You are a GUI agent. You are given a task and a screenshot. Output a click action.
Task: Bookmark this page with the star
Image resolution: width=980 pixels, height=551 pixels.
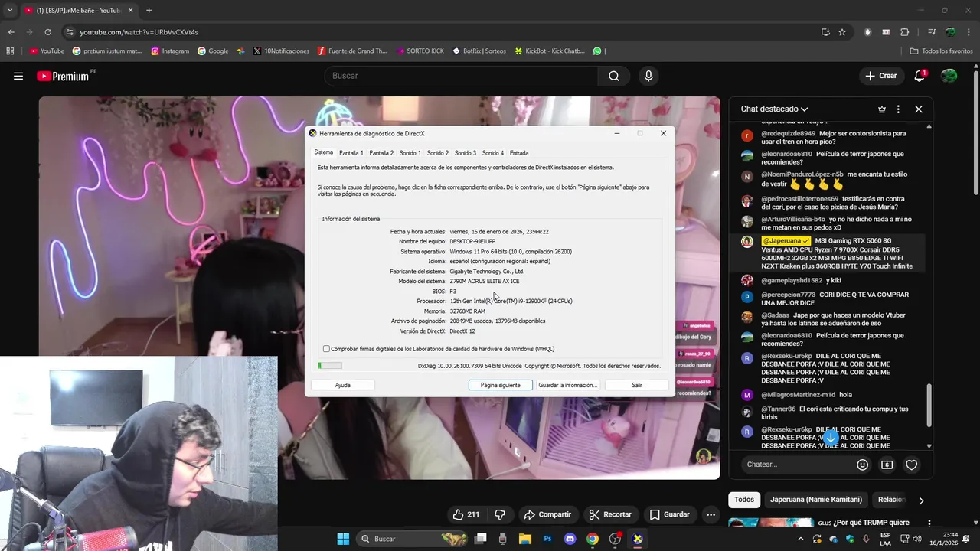(x=842, y=32)
